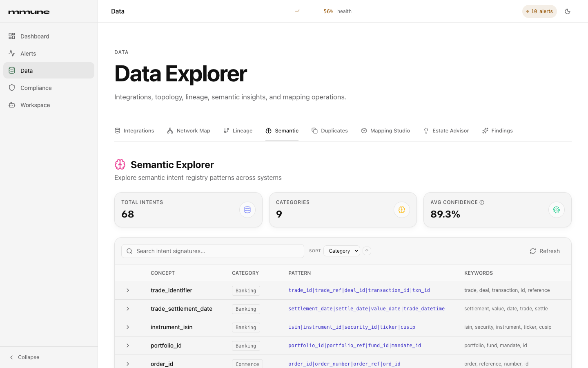Click the mmune logo
Image resolution: width=588 pixels, height=368 pixels.
[29, 12]
